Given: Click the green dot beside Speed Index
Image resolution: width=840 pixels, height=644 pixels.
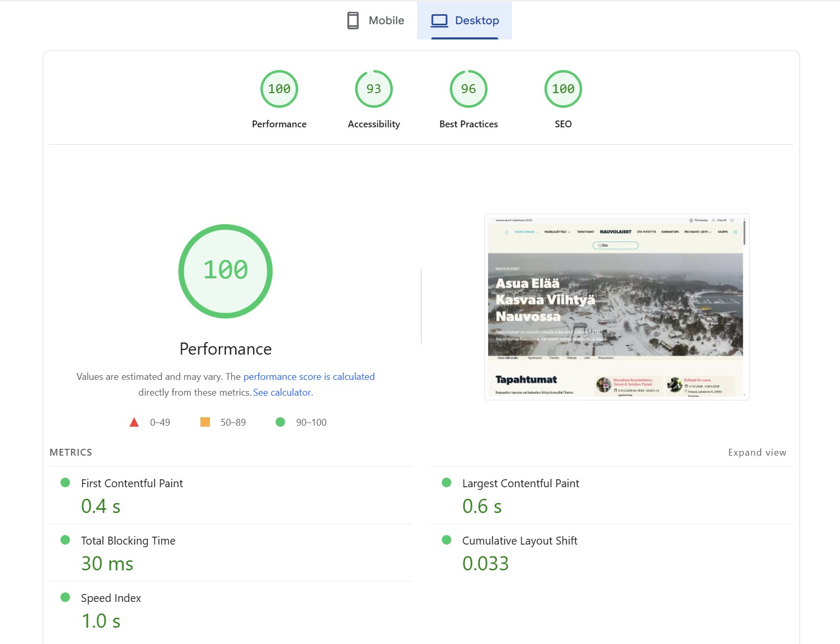Looking at the screenshot, I should [65, 597].
